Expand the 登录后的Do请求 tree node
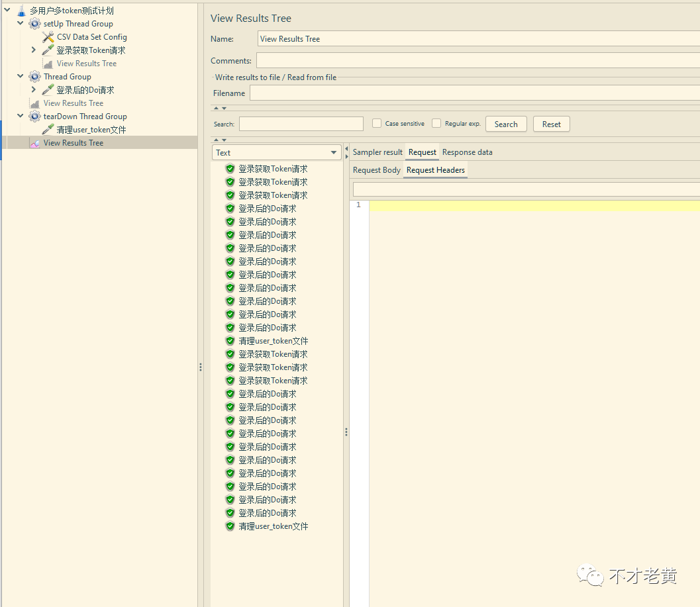The height and width of the screenshot is (607, 700). point(34,90)
